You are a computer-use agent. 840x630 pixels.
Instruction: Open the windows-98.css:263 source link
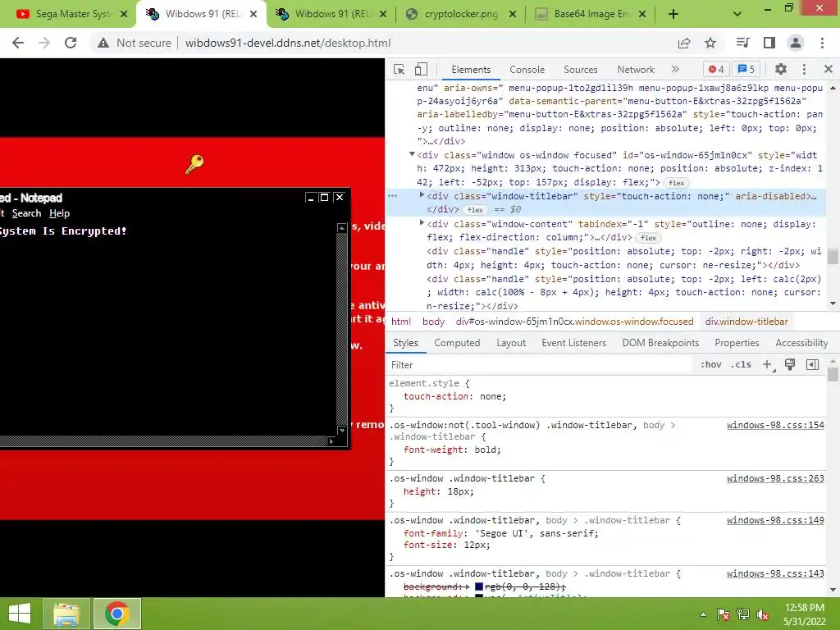[775, 478]
